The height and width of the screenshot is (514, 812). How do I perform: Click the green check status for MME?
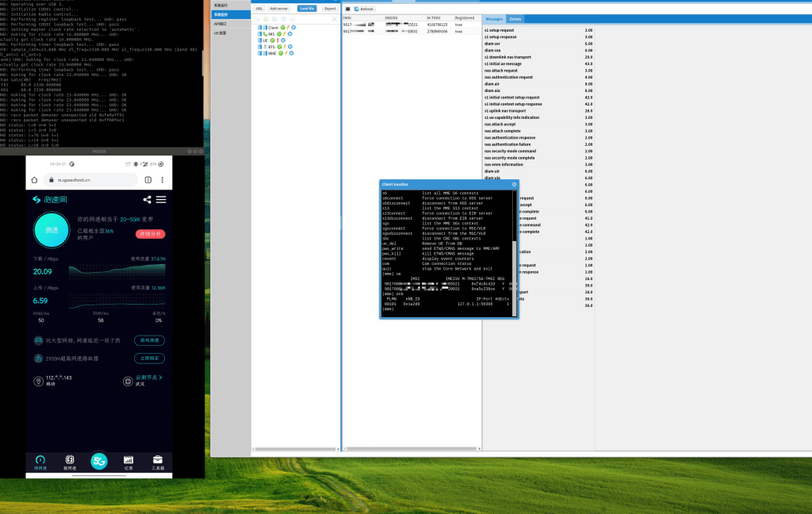pyautogui.click(x=279, y=53)
